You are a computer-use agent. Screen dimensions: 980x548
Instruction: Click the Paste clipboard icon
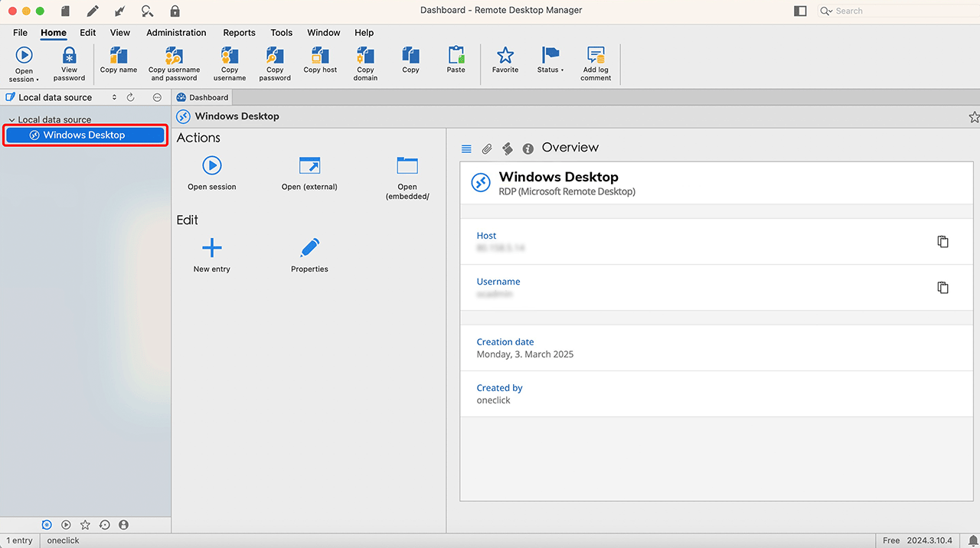click(x=456, y=57)
